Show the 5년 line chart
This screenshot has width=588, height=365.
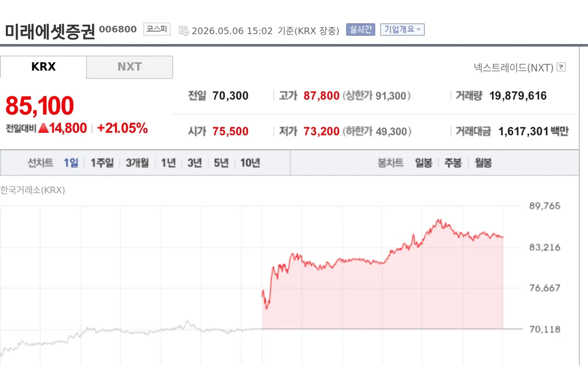tap(221, 163)
